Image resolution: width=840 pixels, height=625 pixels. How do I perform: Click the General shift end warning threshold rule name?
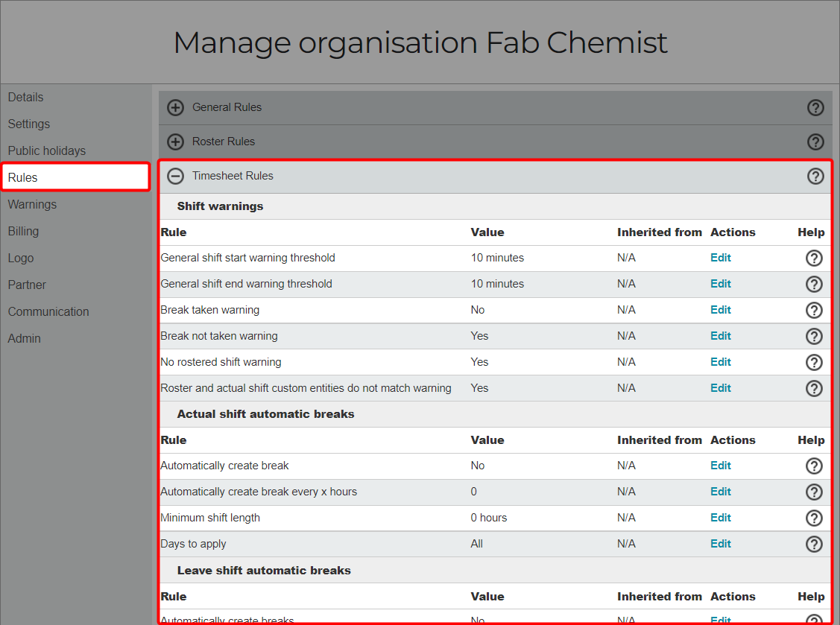[x=247, y=284]
